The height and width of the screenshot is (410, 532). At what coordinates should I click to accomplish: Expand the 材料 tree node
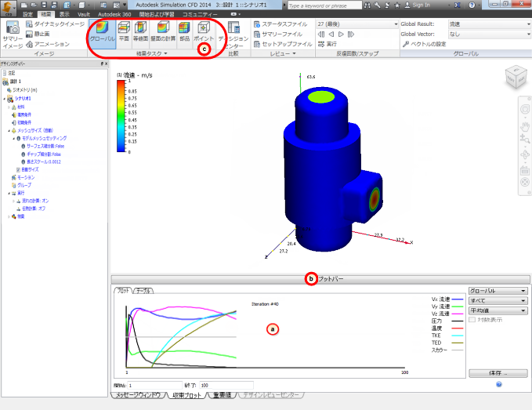(x=9, y=107)
